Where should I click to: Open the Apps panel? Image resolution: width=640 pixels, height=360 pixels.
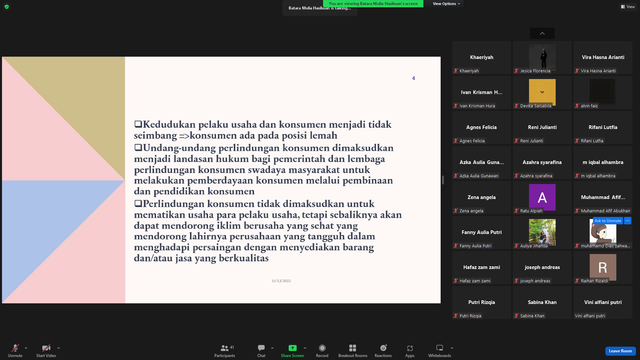pyautogui.click(x=410, y=350)
